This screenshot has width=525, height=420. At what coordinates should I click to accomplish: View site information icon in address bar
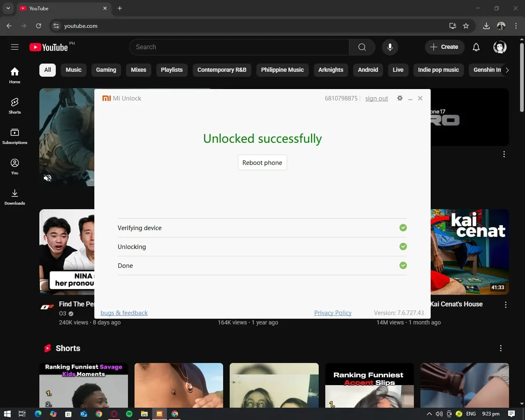[x=56, y=26]
